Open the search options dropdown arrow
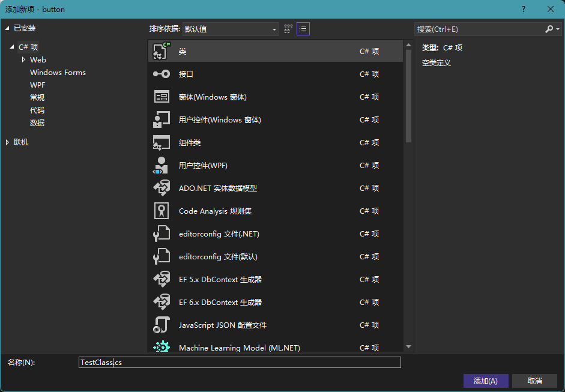Viewport: 565px width, 392px height. pos(558,29)
